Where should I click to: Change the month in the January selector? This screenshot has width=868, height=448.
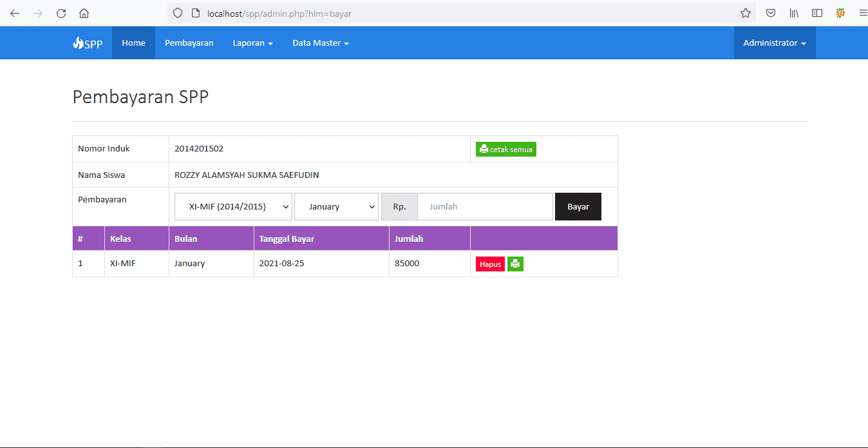(336, 206)
